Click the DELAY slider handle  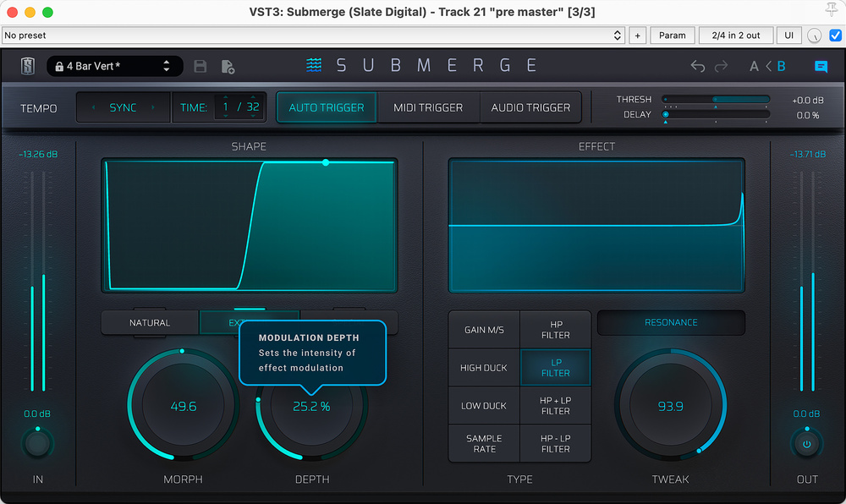tap(666, 115)
